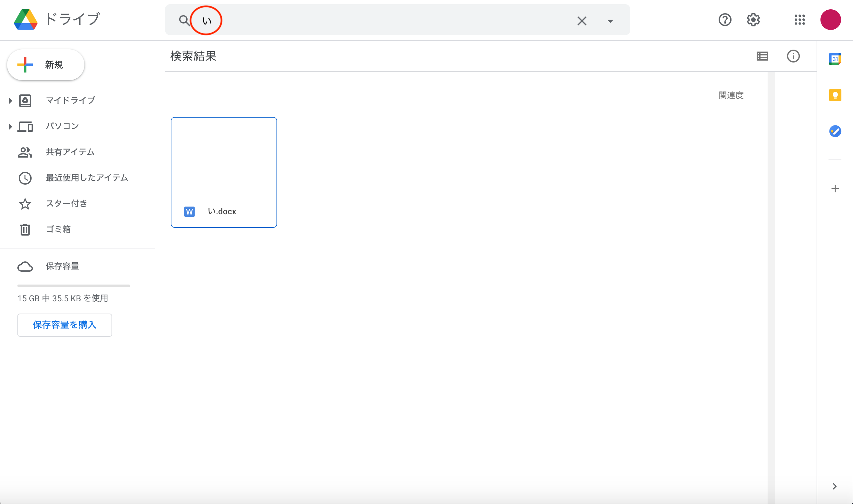The width and height of the screenshot is (853, 504).
Task: Click the パソコン devices icon
Action: point(25,126)
